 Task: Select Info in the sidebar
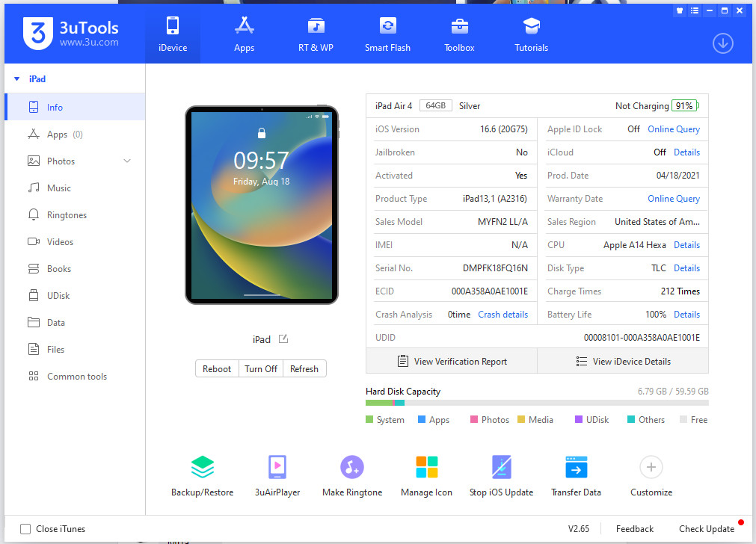pos(75,107)
